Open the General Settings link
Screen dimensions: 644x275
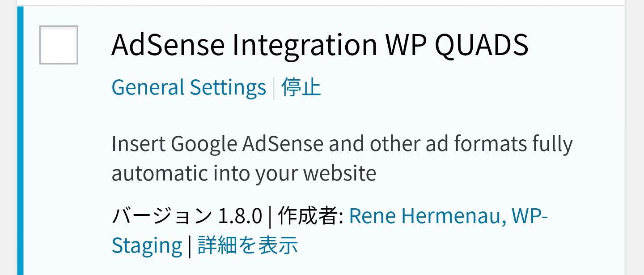coord(188,87)
